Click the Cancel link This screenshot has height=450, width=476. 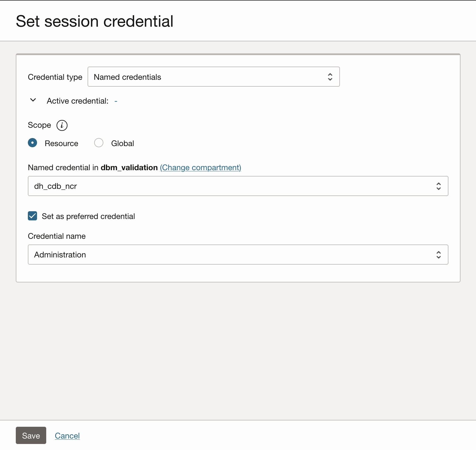67,436
